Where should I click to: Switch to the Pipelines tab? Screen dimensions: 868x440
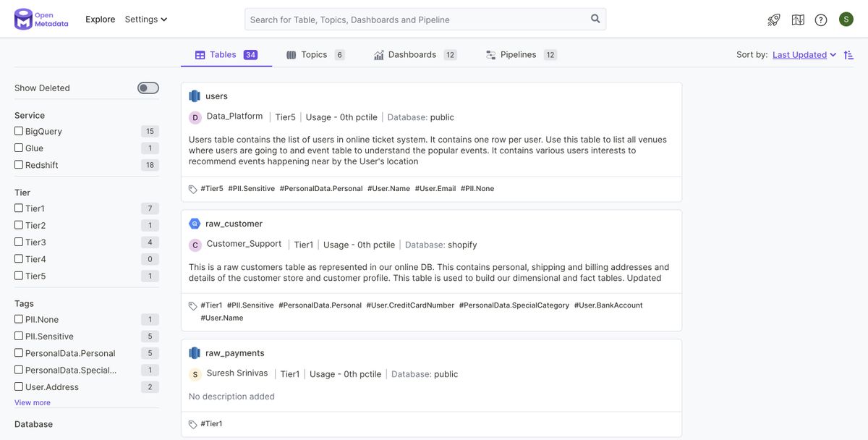pyautogui.click(x=519, y=55)
